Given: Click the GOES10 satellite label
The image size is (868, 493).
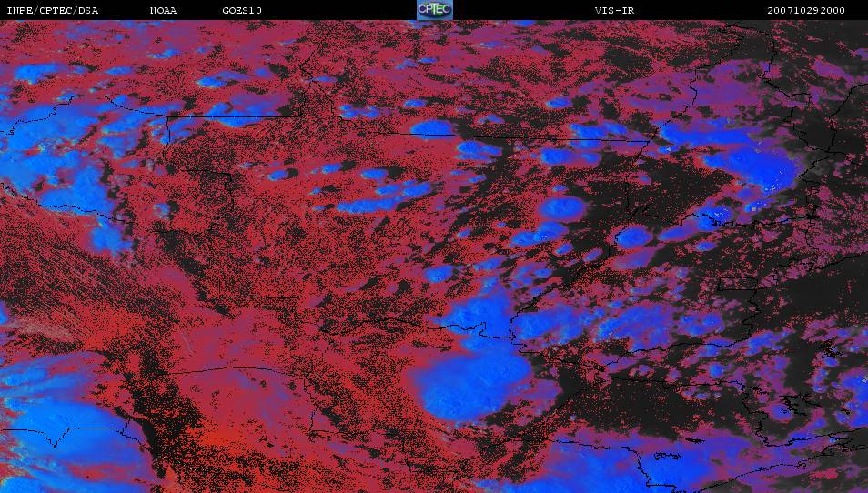Looking at the screenshot, I should [241, 10].
